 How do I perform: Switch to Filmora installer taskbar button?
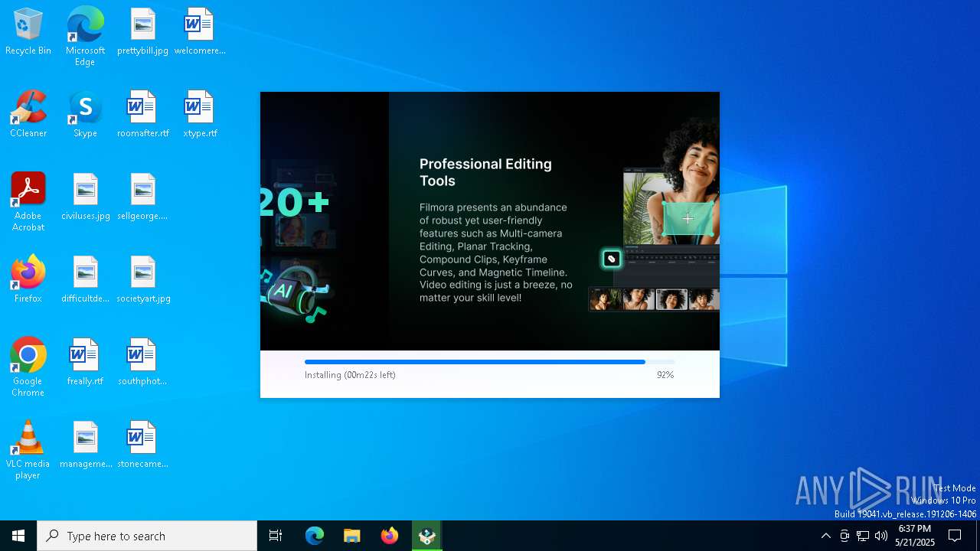pos(427,536)
